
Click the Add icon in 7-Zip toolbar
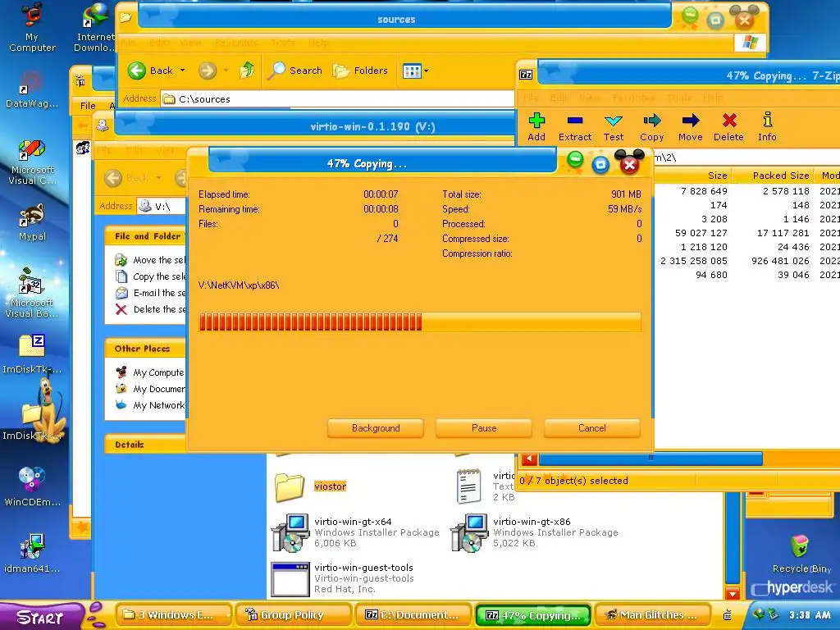[536, 127]
